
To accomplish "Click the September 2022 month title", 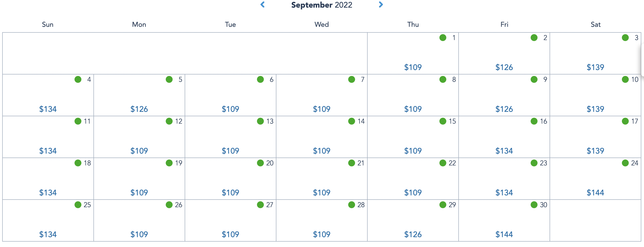I will 321,5.
